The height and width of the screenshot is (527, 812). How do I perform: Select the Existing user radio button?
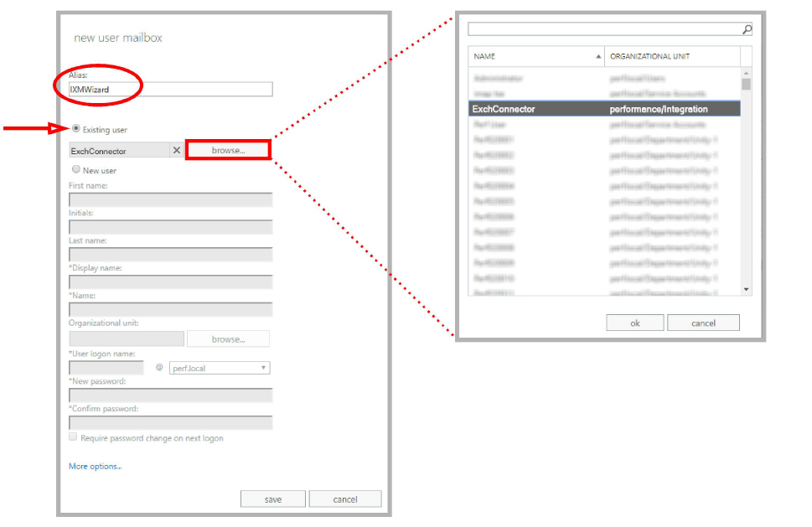76,128
